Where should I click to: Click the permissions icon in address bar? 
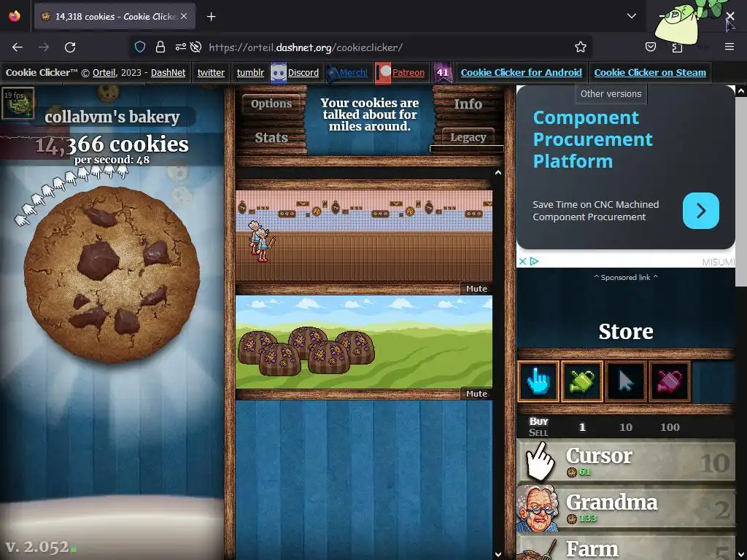181,47
